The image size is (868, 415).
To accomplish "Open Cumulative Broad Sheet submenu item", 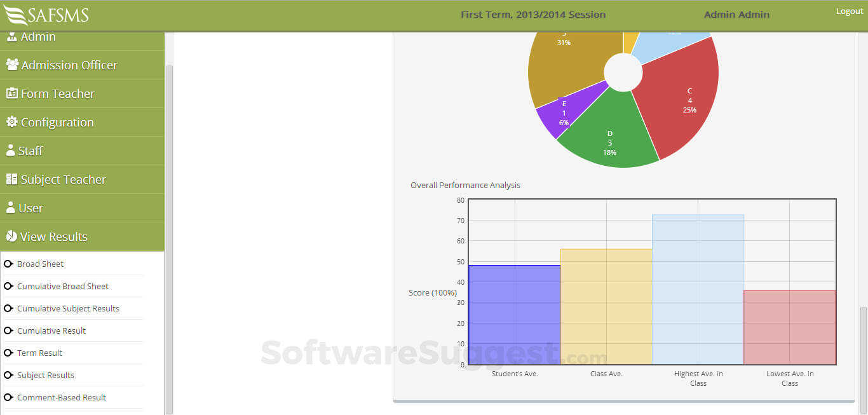I will pos(63,286).
